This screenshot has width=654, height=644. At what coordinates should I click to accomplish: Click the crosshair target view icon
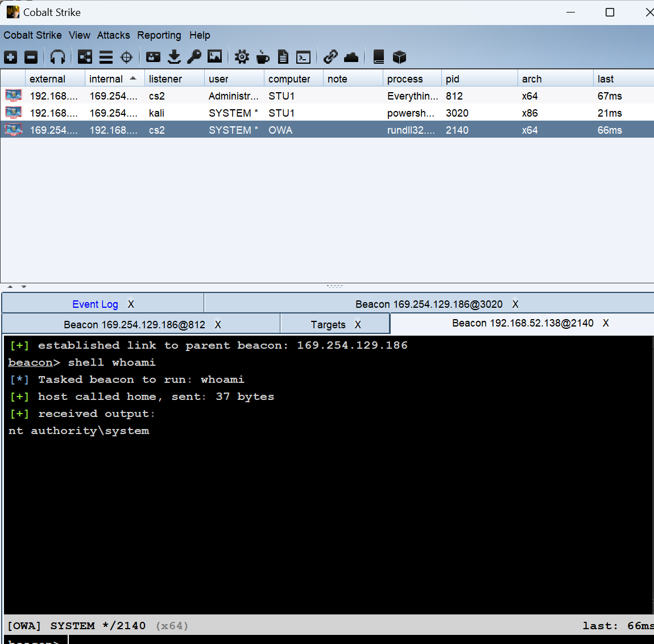tap(127, 57)
